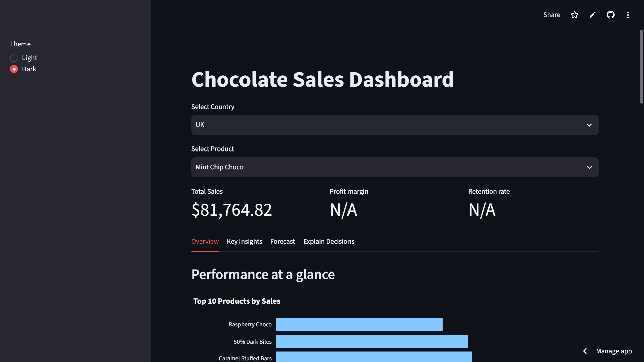
Task: Expand the Select Country dropdown arrow
Action: (x=589, y=125)
